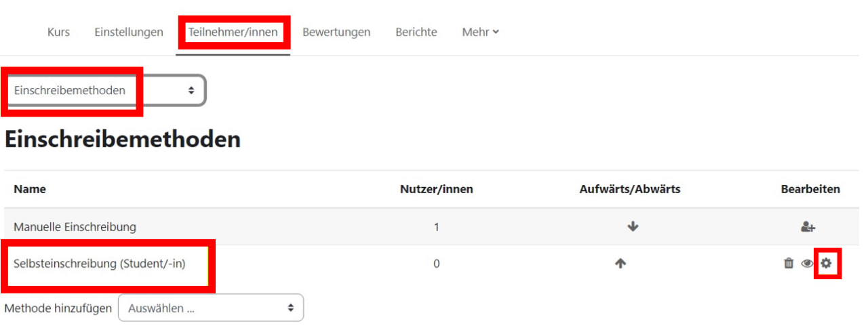Screen dimensions: 868x328
Task: Click the Manuelle Einschreibung row name
Action: pos(75,227)
